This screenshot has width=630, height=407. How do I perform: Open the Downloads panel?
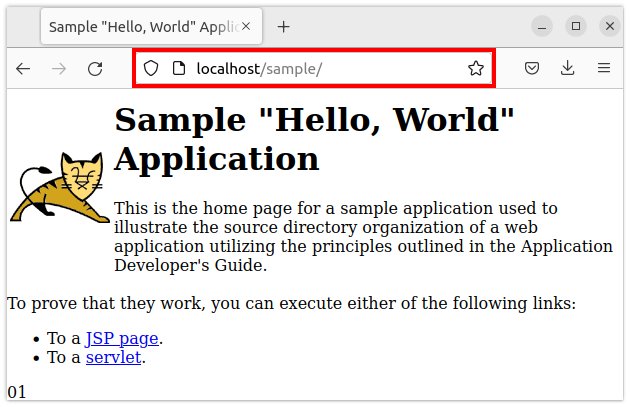pos(568,69)
